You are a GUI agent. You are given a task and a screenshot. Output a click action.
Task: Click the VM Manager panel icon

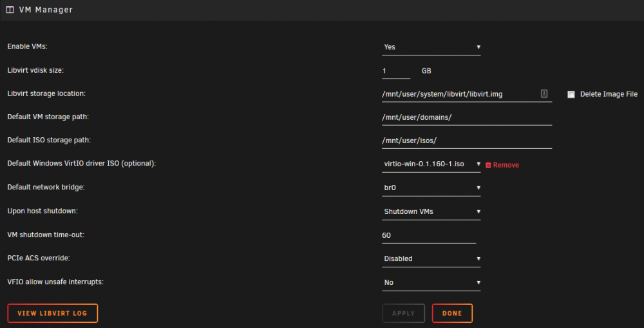(10, 10)
